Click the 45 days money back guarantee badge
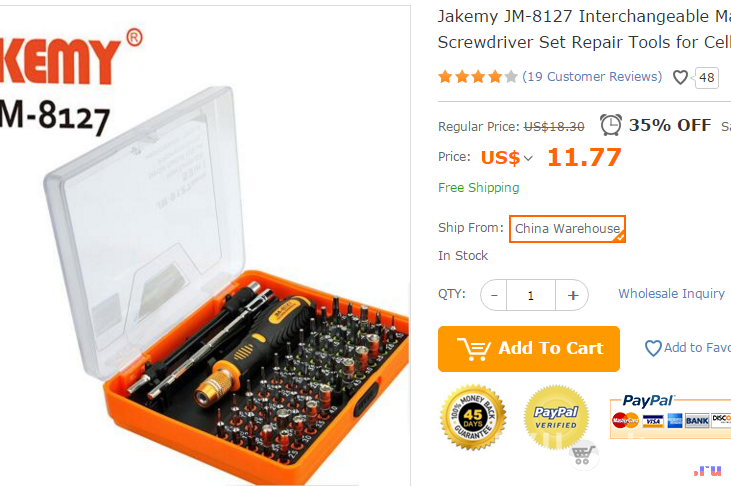 coord(473,417)
